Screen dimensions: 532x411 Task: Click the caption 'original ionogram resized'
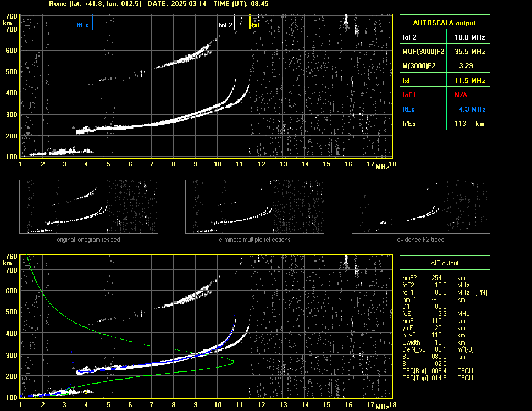88,240
